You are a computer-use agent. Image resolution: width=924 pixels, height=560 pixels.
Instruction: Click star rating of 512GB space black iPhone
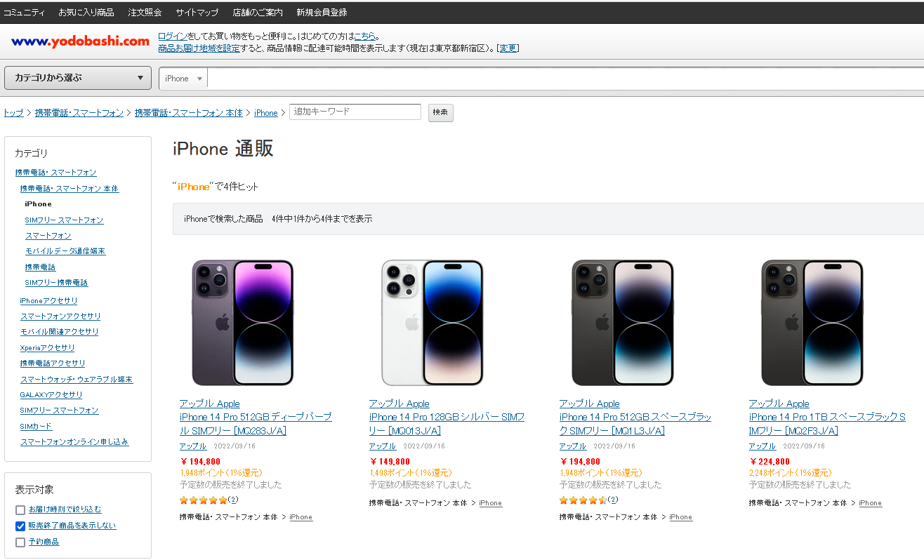583,500
